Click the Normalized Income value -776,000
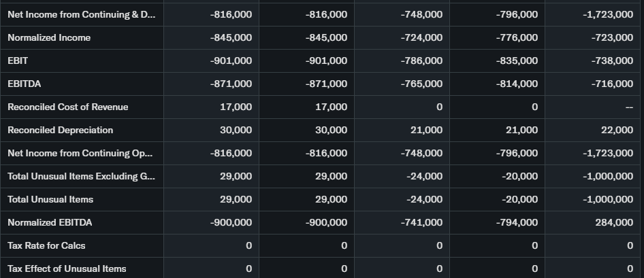This screenshot has height=278, width=644. [x=517, y=38]
